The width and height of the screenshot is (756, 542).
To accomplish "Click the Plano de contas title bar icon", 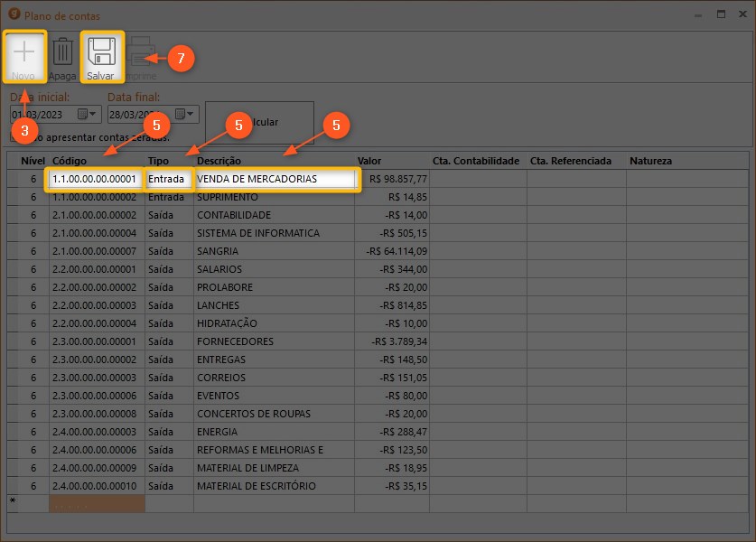I will pyautogui.click(x=14, y=15).
